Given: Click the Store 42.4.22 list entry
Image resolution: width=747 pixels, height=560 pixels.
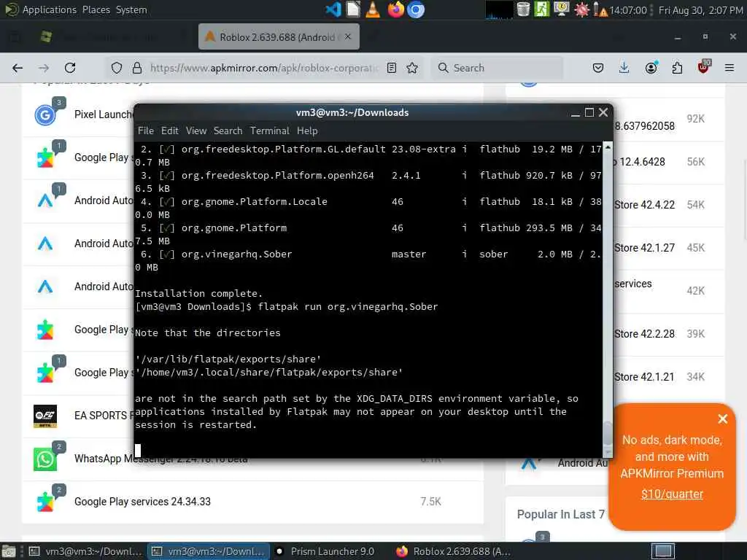Looking at the screenshot, I should (x=645, y=205).
